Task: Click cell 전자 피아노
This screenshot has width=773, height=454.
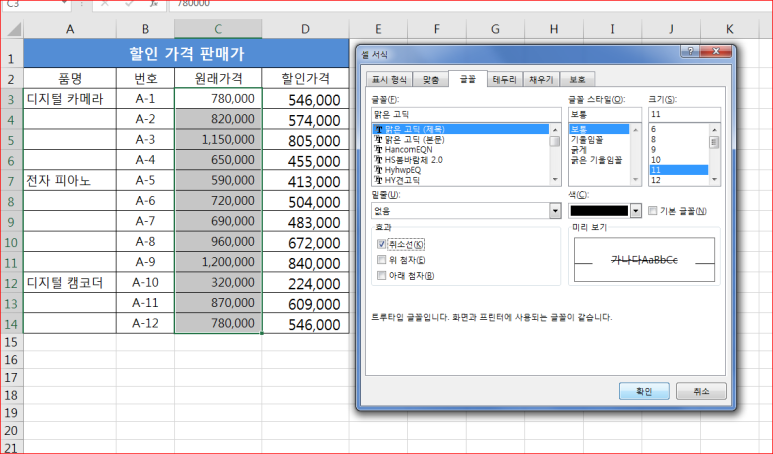Action: point(70,180)
